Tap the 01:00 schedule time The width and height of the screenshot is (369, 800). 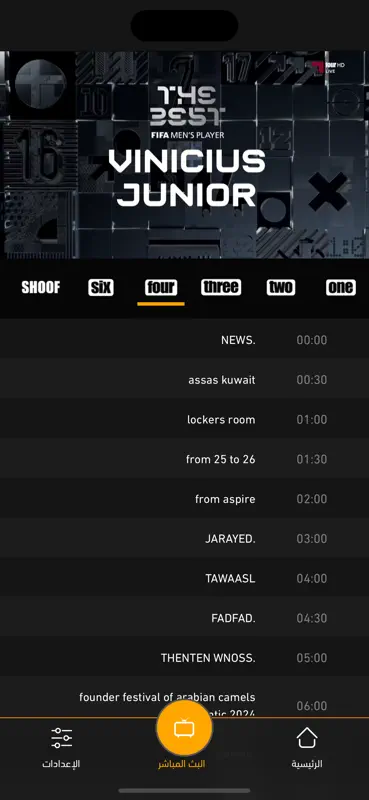312,420
